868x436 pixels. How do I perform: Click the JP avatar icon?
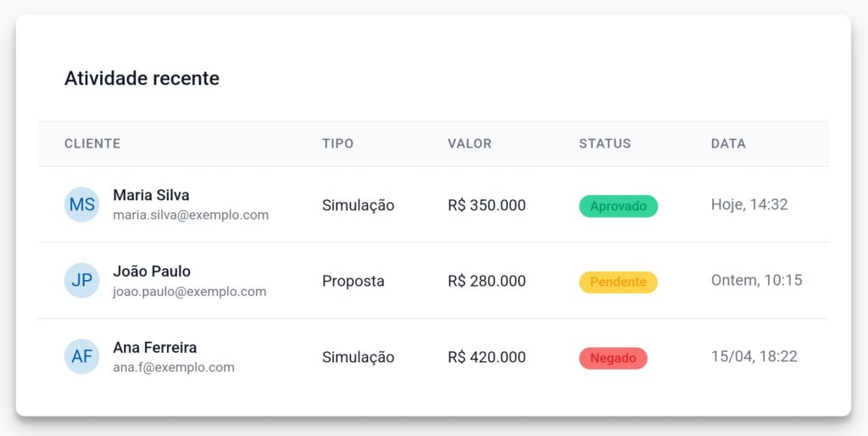(x=82, y=281)
